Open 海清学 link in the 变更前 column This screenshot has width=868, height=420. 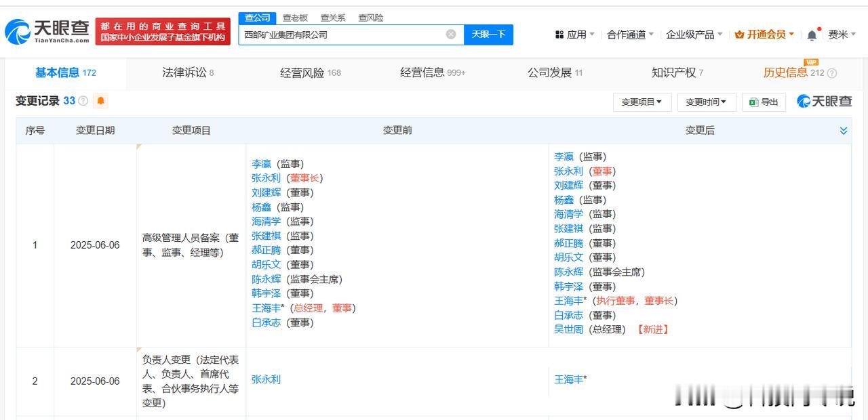tap(266, 222)
